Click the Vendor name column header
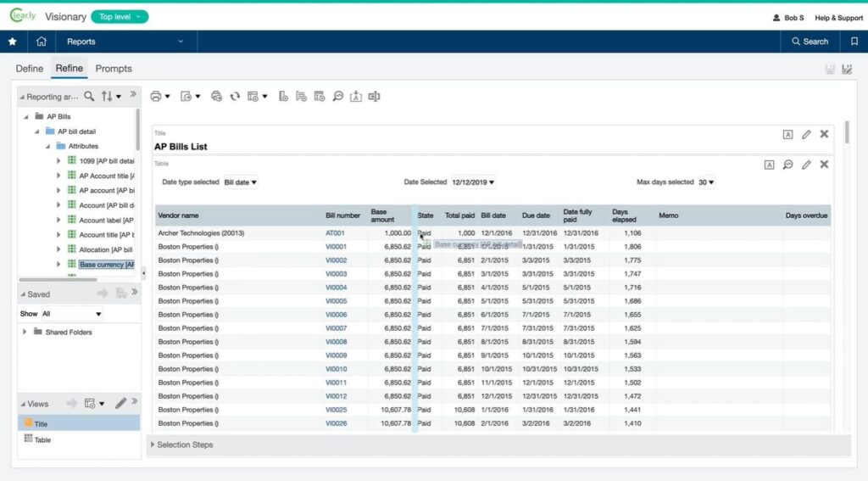 tap(178, 215)
